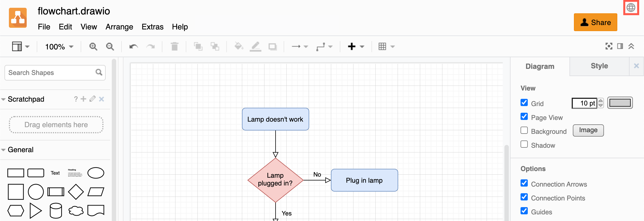The width and height of the screenshot is (644, 221).
Task: Click the zoom in magnifier icon
Action: click(x=93, y=47)
